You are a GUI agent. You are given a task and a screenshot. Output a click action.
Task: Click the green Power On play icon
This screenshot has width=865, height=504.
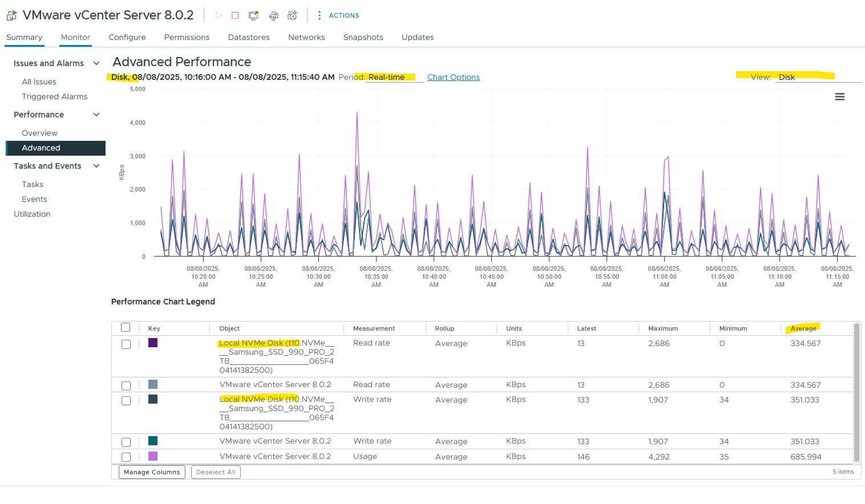(219, 15)
